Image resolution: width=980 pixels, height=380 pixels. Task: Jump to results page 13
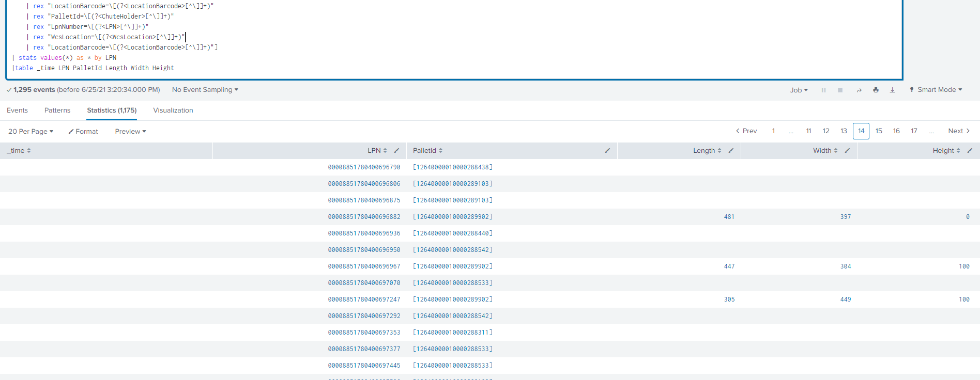(x=844, y=131)
